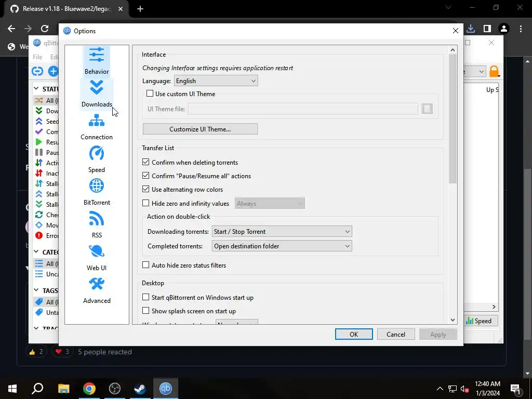The image size is (532, 399).
Task: Open OBS Studio from the taskbar
Action: pyautogui.click(x=115, y=389)
